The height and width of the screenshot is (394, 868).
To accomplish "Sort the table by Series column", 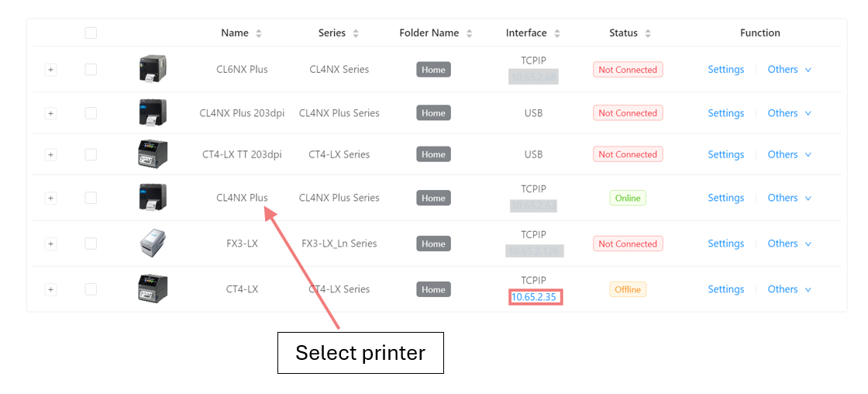I will tap(356, 33).
